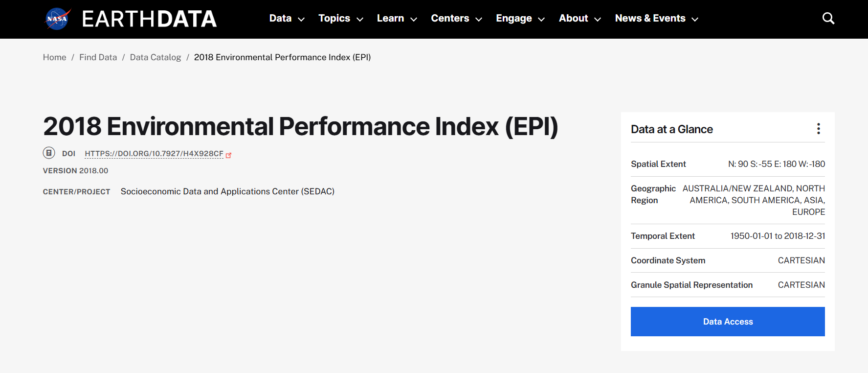Click the CARTESIAN value for Coordinate System

pos(801,260)
